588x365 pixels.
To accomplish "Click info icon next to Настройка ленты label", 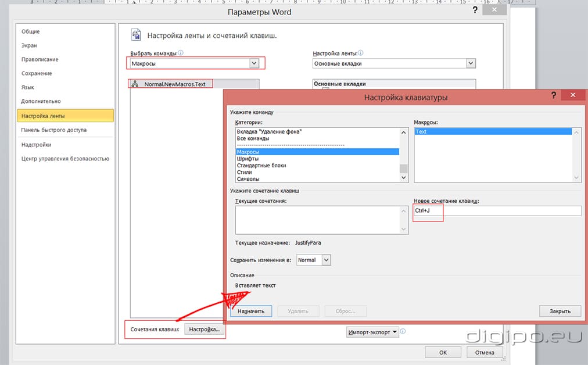I will pyautogui.click(x=361, y=53).
